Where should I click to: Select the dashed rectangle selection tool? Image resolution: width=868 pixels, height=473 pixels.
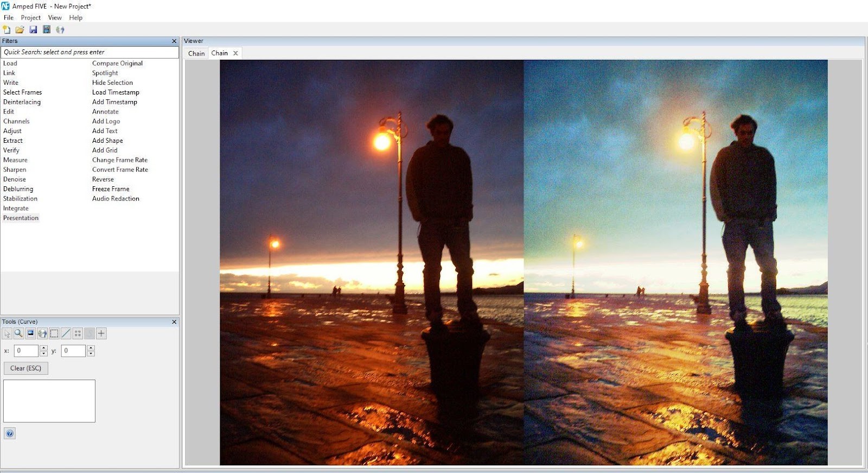tap(54, 333)
